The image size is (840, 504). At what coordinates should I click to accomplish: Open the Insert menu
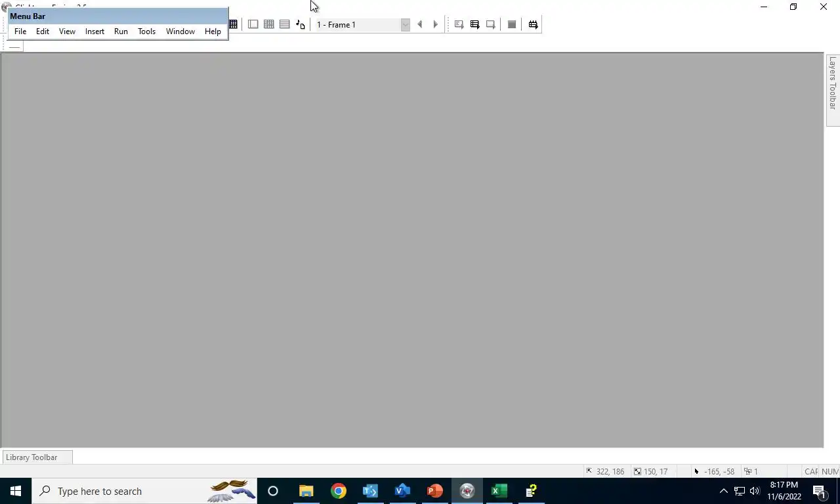pos(94,31)
